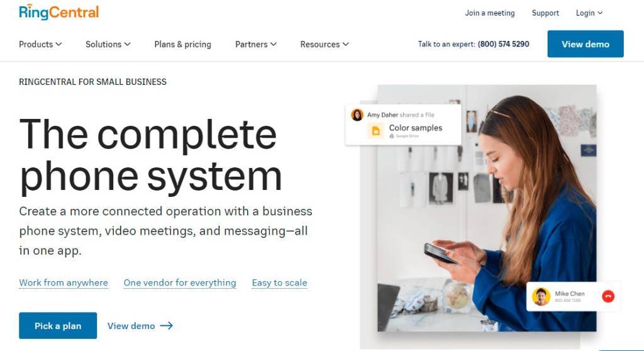Screen dimensions: 644x351
Task: Click the blue View demo button
Action: (x=586, y=43)
